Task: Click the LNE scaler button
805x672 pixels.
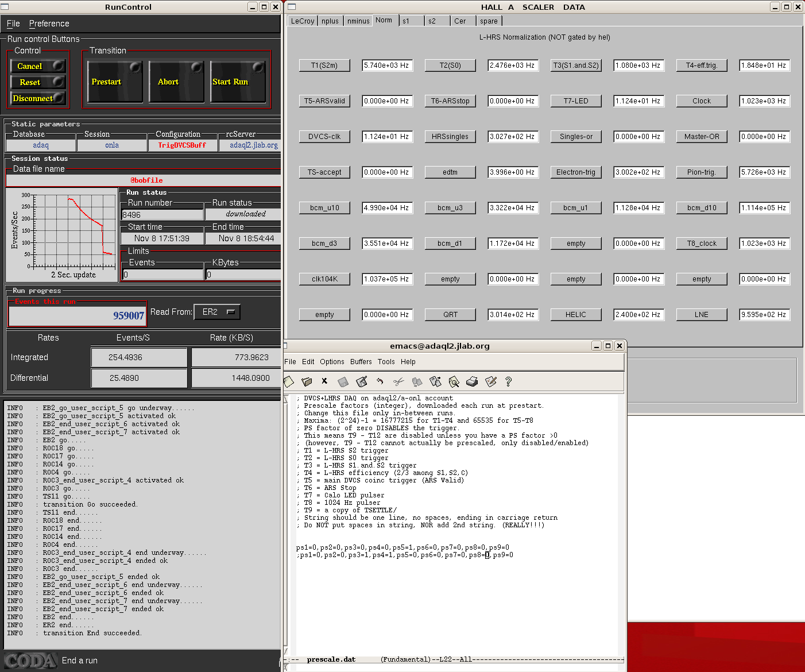Action: pyautogui.click(x=702, y=315)
